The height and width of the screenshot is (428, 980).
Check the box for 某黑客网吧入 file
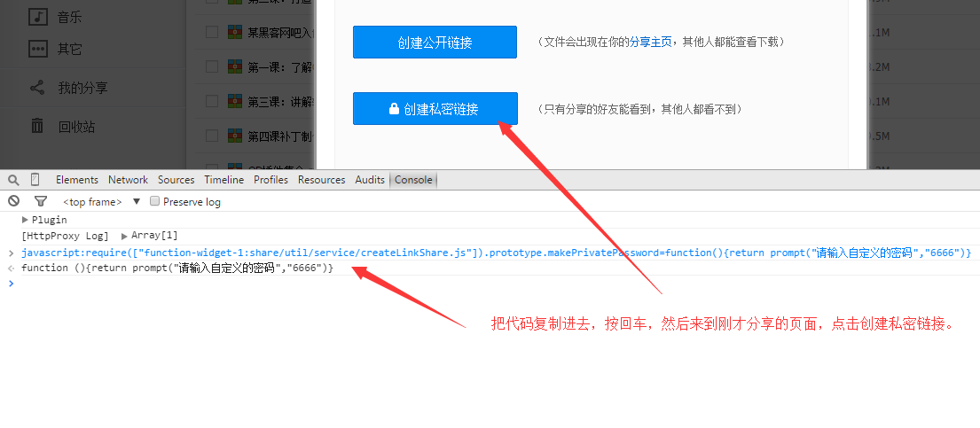(x=212, y=32)
